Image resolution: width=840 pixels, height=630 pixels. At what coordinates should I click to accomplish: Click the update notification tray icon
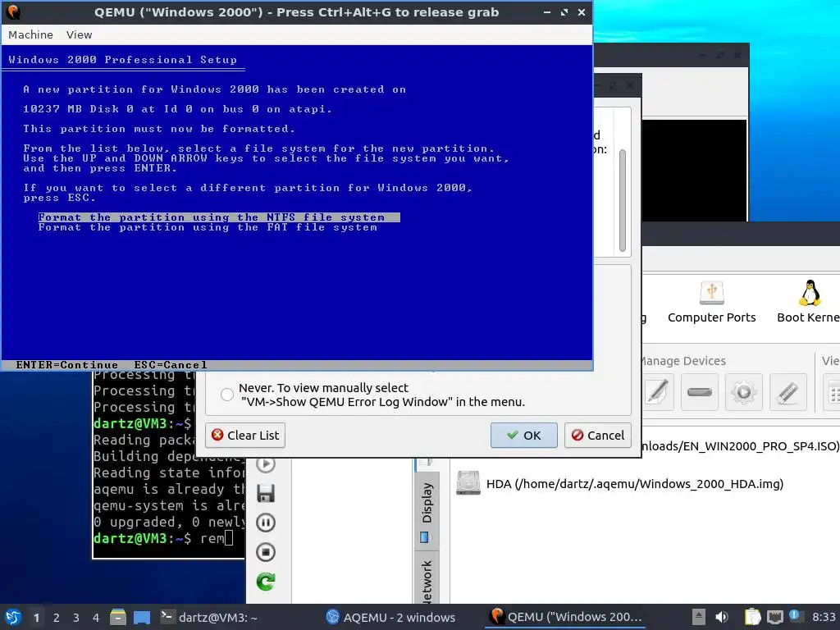pyautogui.click(x=796, y=616)
